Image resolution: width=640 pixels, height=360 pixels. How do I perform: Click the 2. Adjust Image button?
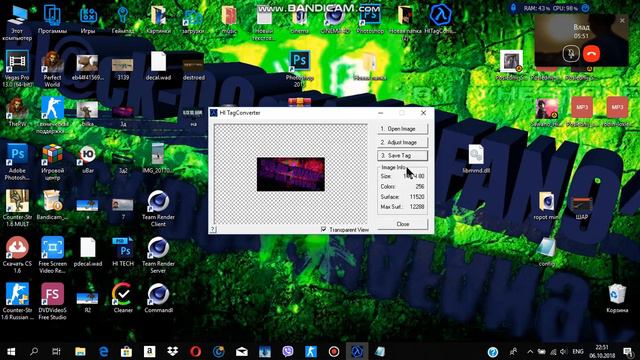[402, 142]
